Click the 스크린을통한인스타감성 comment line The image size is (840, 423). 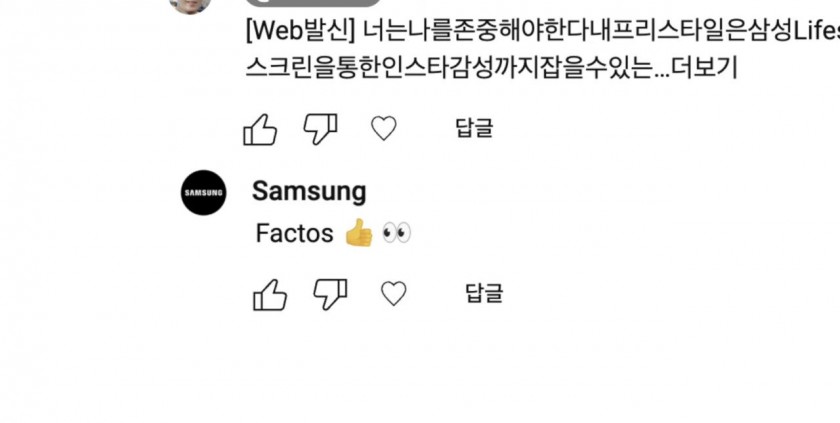tap(491, 68)
